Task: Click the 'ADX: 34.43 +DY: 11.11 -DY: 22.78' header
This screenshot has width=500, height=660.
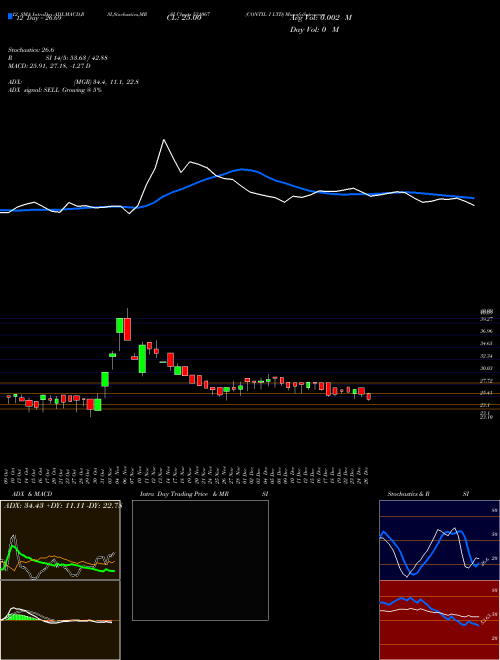Action: click(x=62, y=506)
